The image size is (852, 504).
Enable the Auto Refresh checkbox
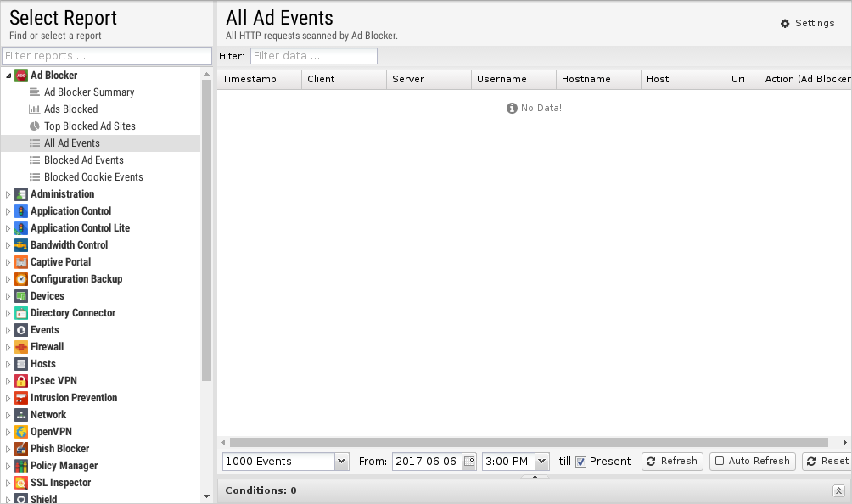click(x=720, y=461)
